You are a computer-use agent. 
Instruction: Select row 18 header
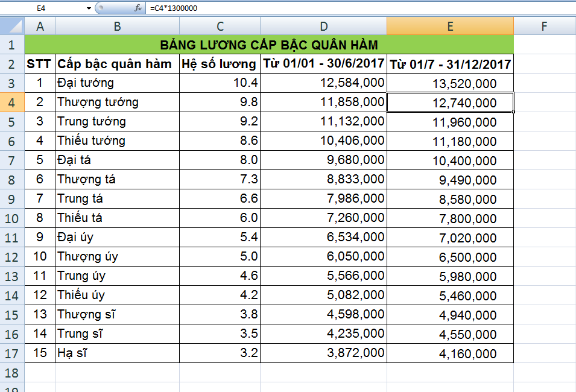pyautogui.click(x=12, y=372)
